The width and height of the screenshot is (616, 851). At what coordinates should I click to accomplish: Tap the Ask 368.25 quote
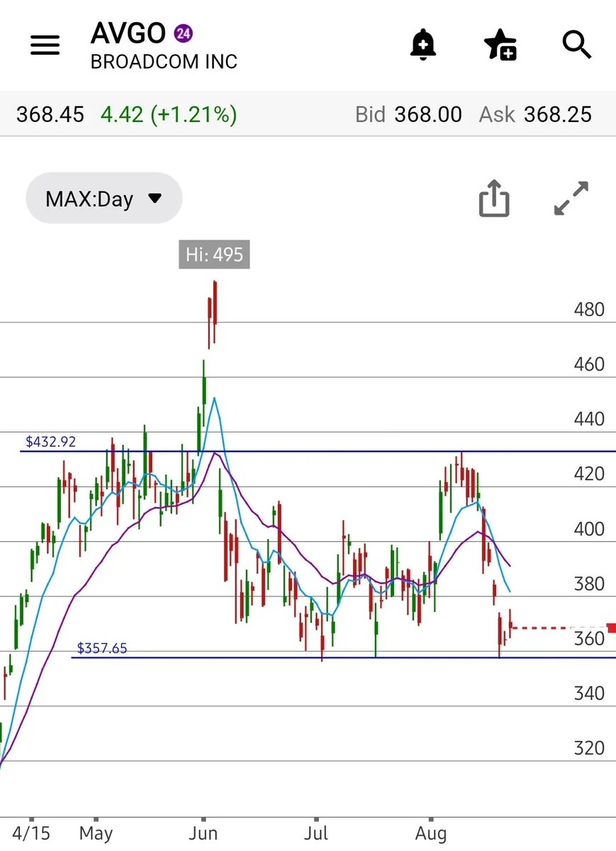(x=535, y=114)
